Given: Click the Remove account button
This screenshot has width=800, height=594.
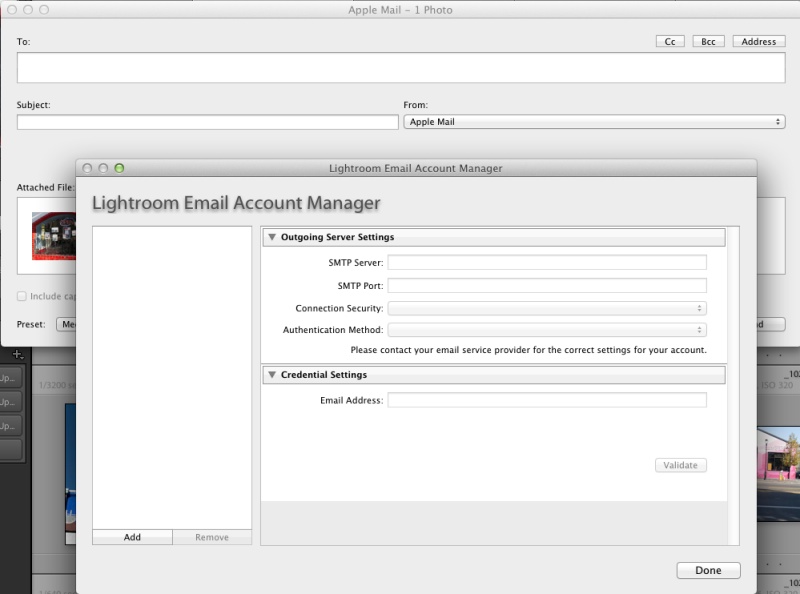Looking at the screenshot, I should [x=212, y=537].
